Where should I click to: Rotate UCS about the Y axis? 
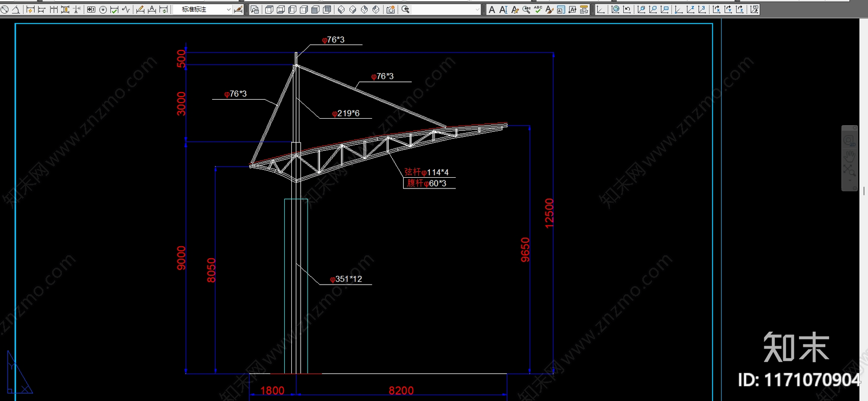pyautogui.click(x=728, y=9)
